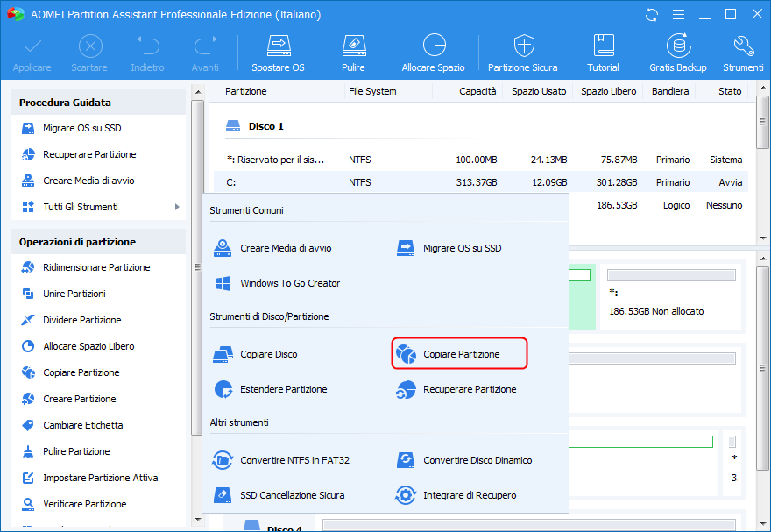Click Verificare Partizione in sidebar
Viewport: 771px width, 532px height.
pyautogui.click(x=84, y=504)
